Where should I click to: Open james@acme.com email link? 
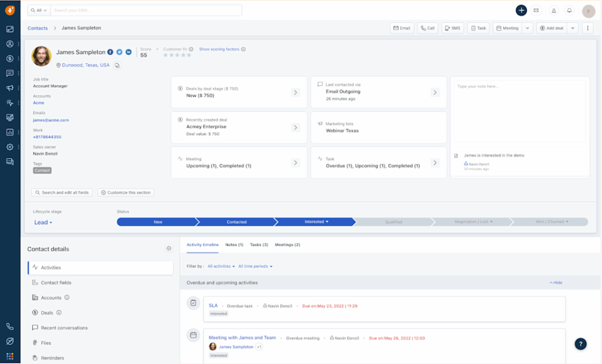(x=51, y=120)
